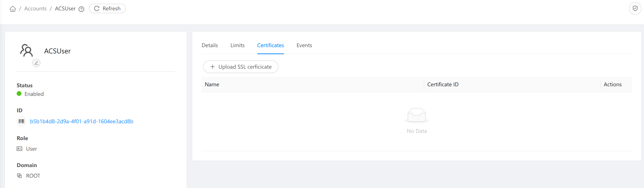The height and width of the screenshot is (188, 644).
Task: Click the Role badge icon beside User
Action: [x=19, y=148]
